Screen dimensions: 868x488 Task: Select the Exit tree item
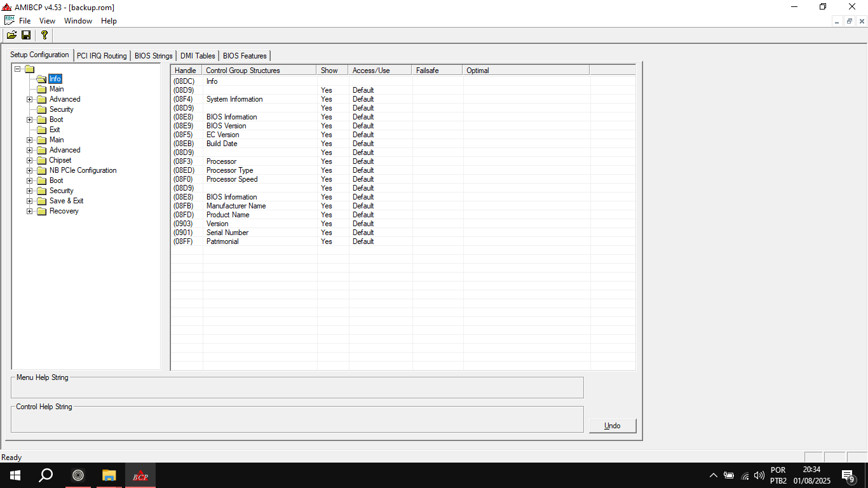55,130
